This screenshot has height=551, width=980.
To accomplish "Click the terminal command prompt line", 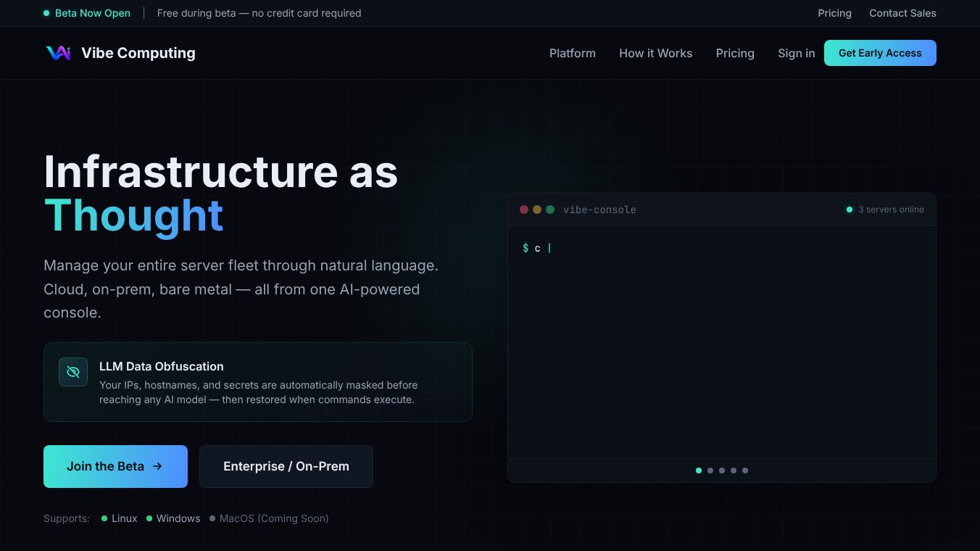I will point(537,248).
